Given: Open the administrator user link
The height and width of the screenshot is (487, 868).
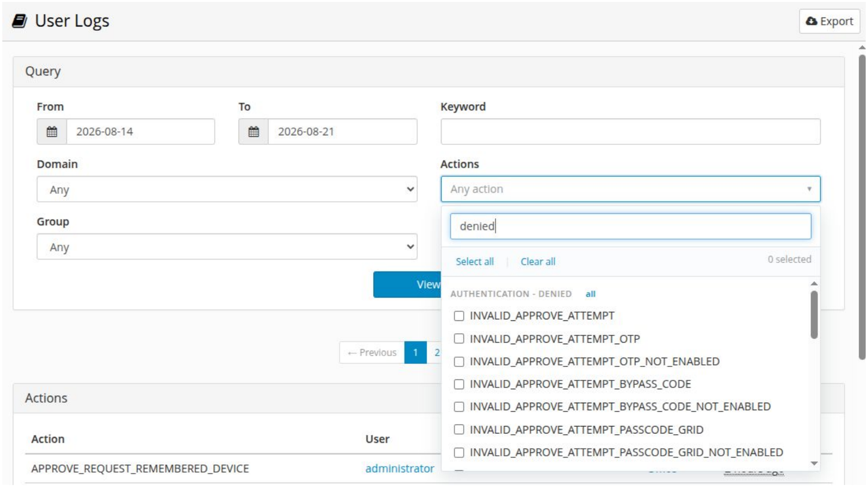Looking at the screenshot, I should click(x=400, y=469).
